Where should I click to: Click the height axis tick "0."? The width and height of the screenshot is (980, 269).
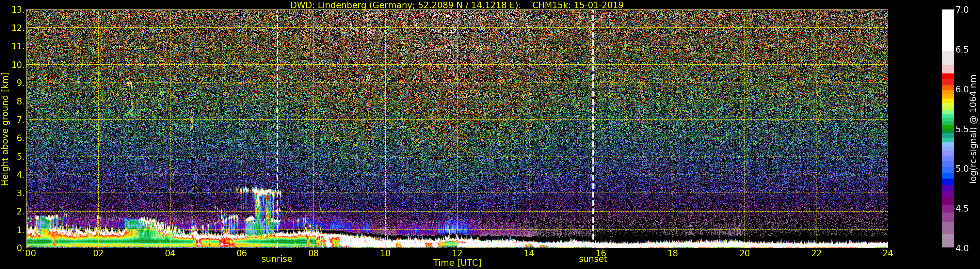click(x=20, y=248)
